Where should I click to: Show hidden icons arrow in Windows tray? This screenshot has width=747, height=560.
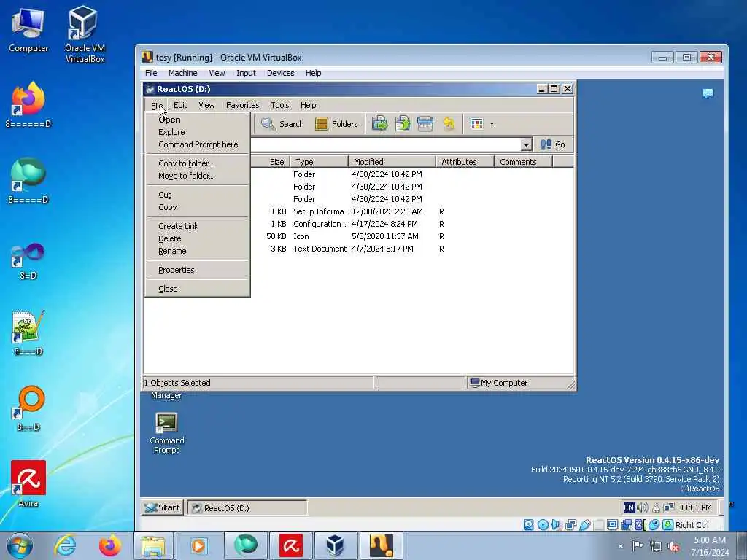click(620, 547)
